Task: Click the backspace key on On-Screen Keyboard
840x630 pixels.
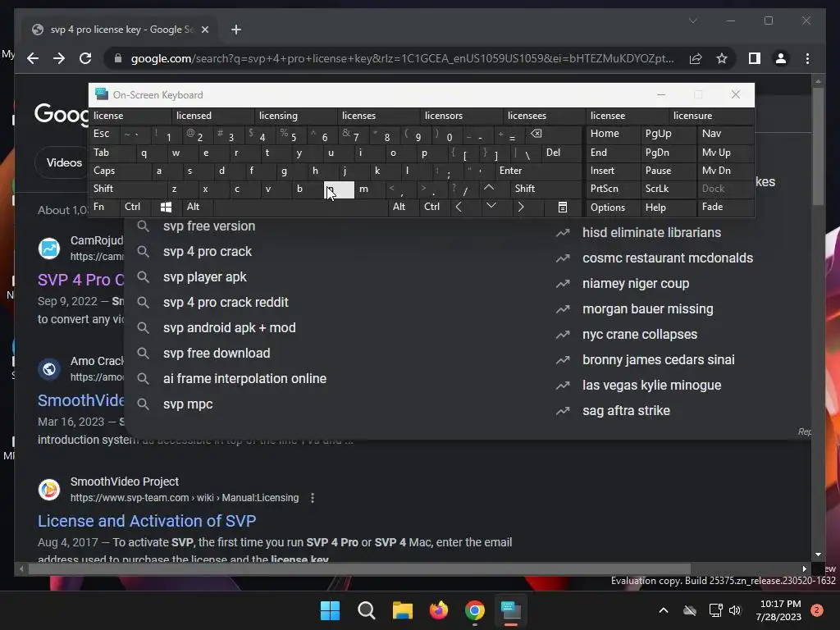Action: pos(536,134)
